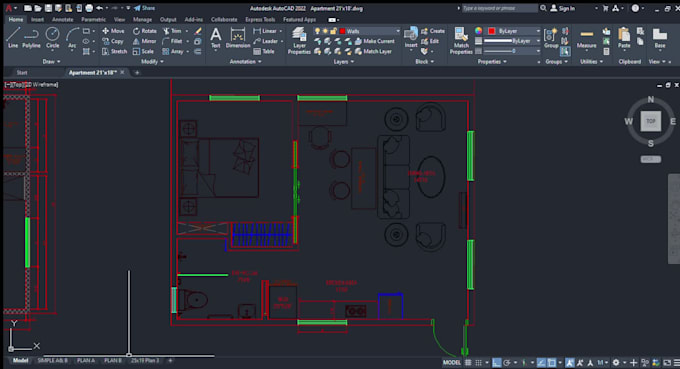Expand the Block panel

pyautogui.click(x=425, y=62)
